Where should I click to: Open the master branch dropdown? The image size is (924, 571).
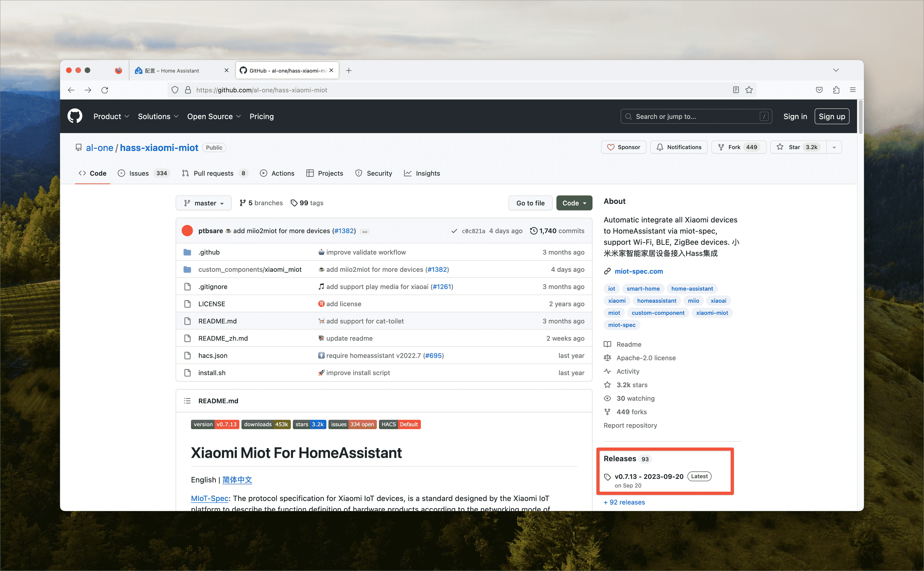click(x=203, y=203)
